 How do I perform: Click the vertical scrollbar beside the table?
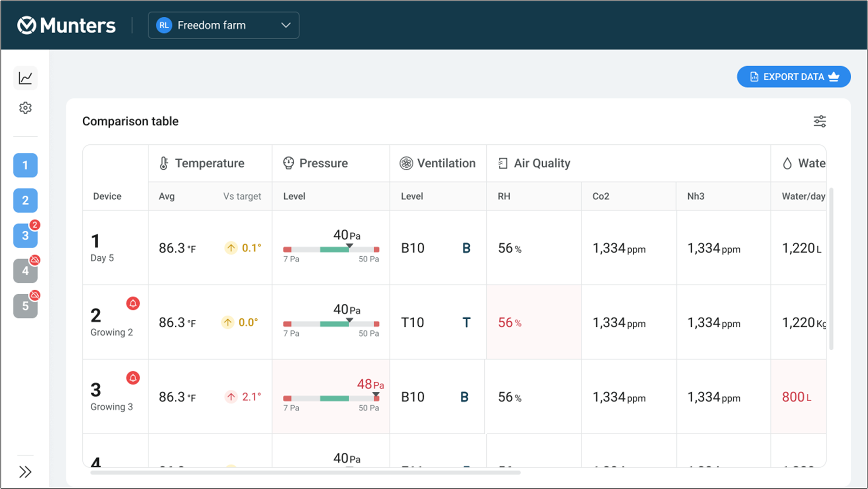click(x=831, y=269)
